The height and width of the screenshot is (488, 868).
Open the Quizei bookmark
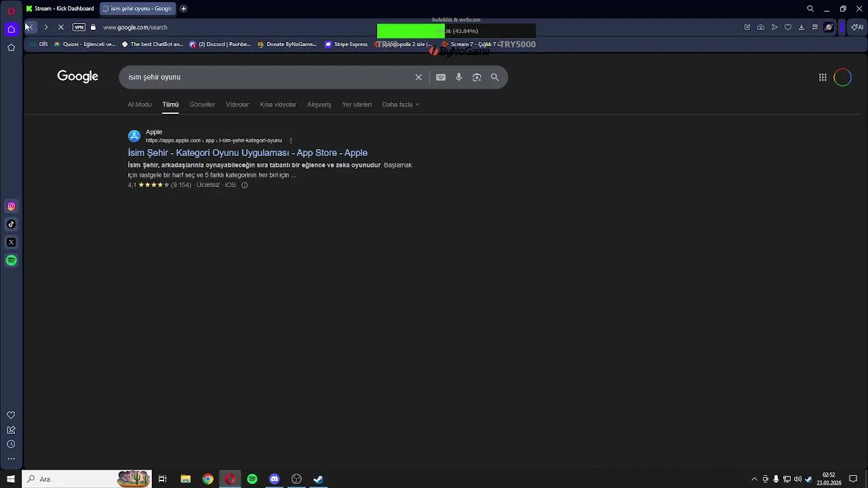coord(85,44)
